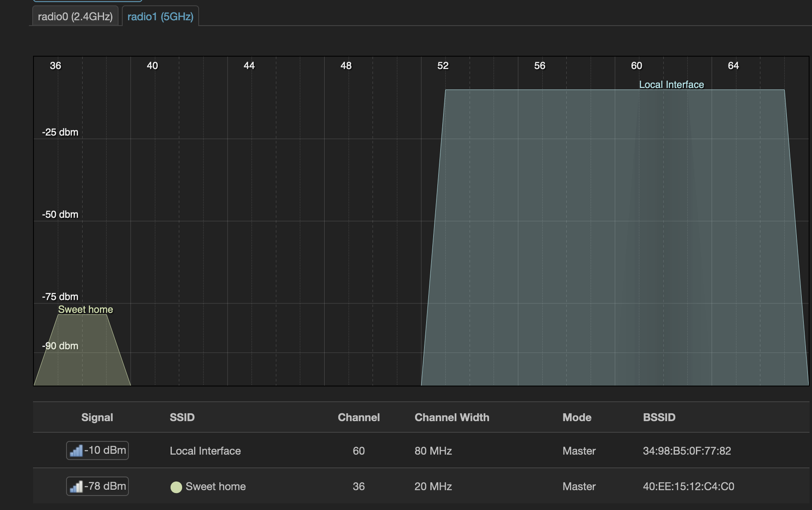The width and height of the screenshot is (812, 510).
Task: Click the -78 dBm signal badge
Action: coord(97,486)
